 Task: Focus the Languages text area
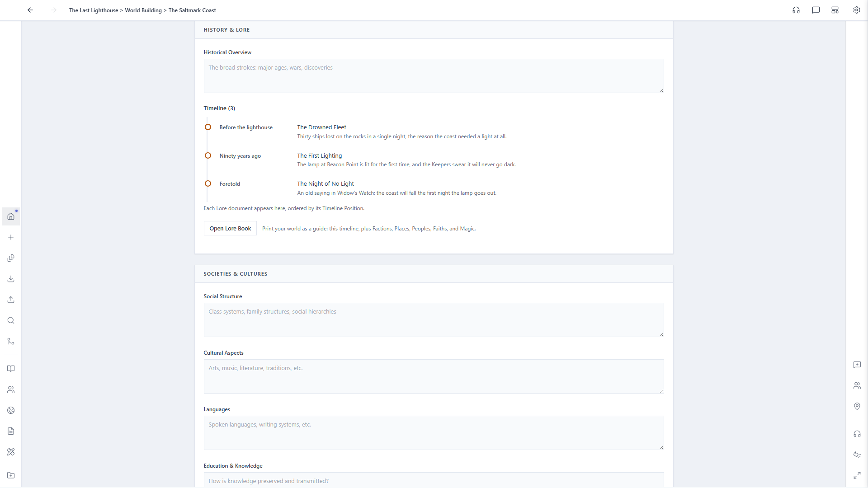[x=434, y=433]
